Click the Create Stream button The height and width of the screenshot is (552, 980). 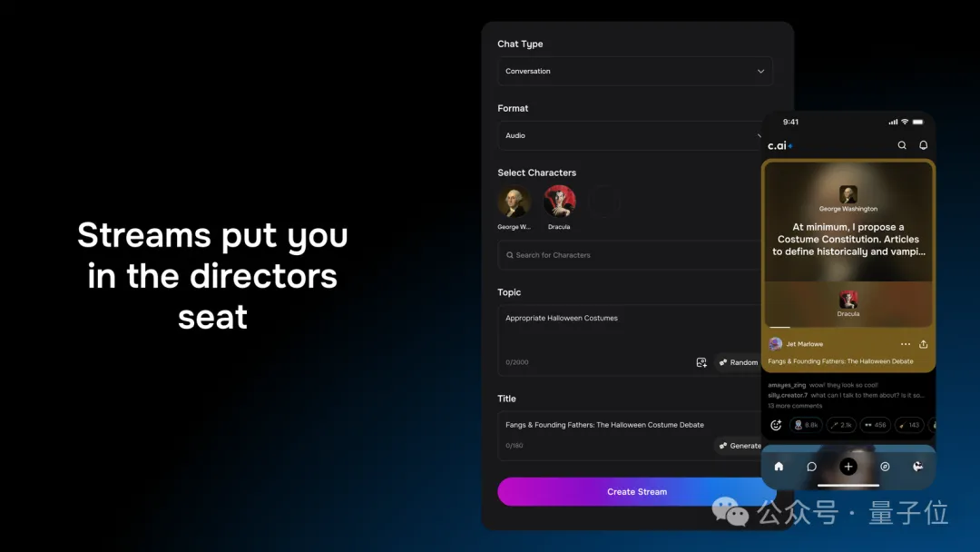[x=636, y=491]
